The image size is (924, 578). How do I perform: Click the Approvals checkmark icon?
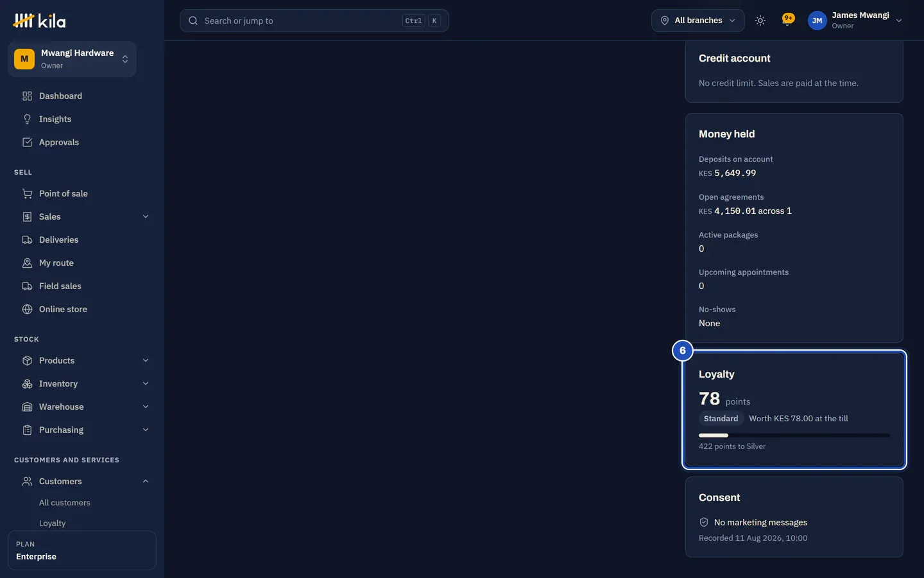27,143
